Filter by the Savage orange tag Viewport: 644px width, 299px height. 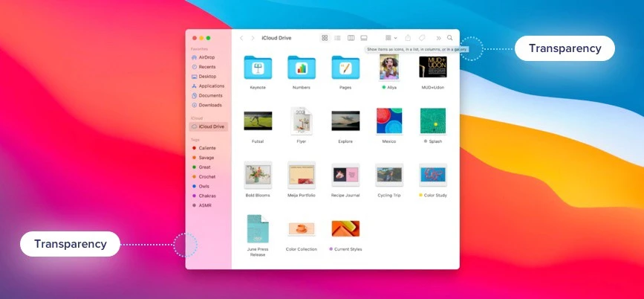click(208, 158)
